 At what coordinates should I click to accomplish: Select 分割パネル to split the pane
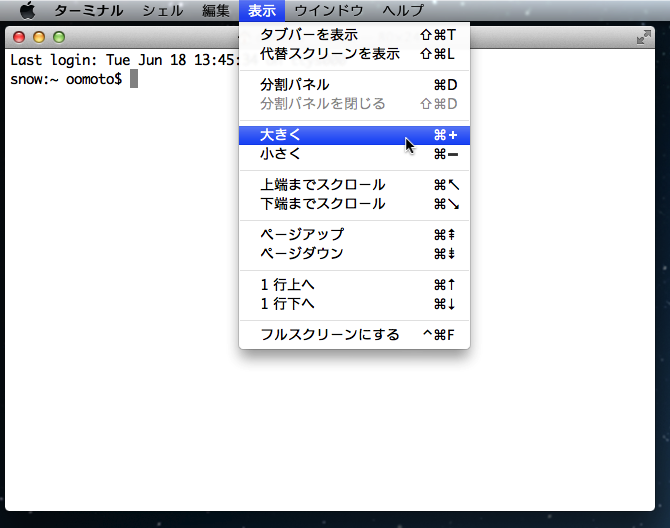354,85
